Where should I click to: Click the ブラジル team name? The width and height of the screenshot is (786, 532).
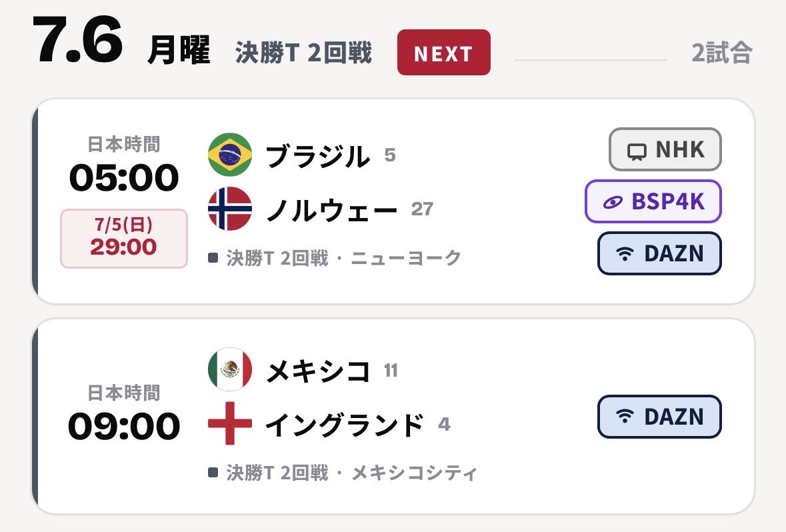pyautogui.click(x=318, y=156)
